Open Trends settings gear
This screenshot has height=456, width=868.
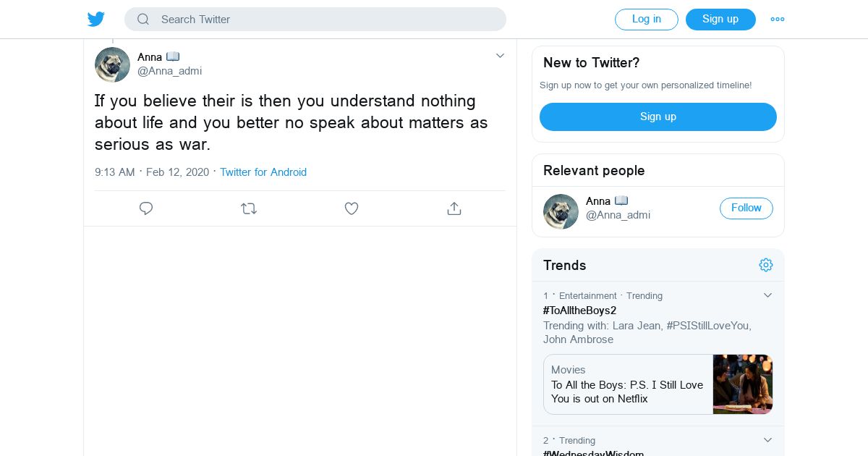click(766, 265)
